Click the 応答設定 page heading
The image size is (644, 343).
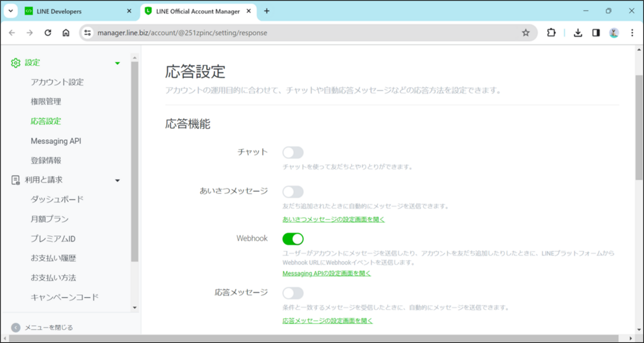pyautogui.click(x=195, y=71)
